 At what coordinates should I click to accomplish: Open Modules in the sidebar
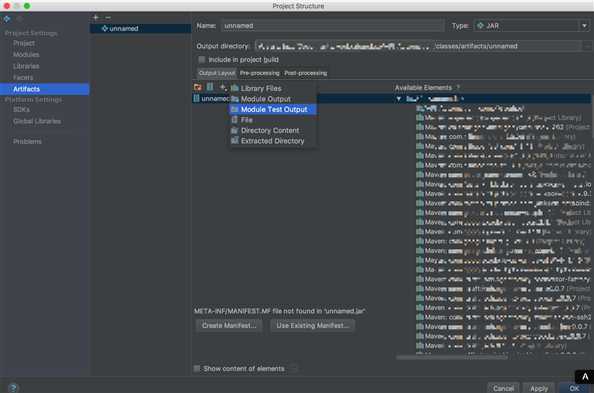26,55
